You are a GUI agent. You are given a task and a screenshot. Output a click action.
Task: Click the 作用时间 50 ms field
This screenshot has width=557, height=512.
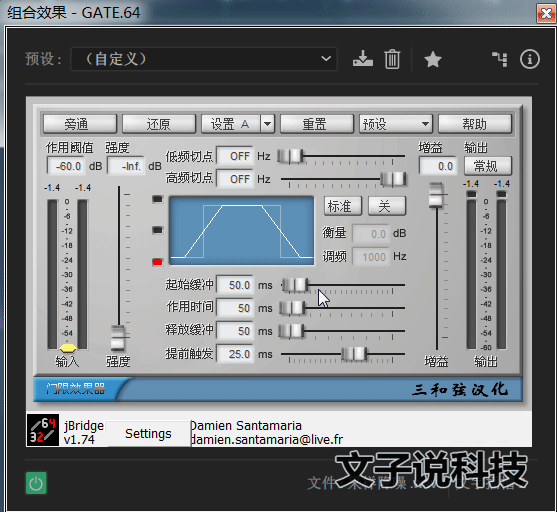[x=235, y=308]
